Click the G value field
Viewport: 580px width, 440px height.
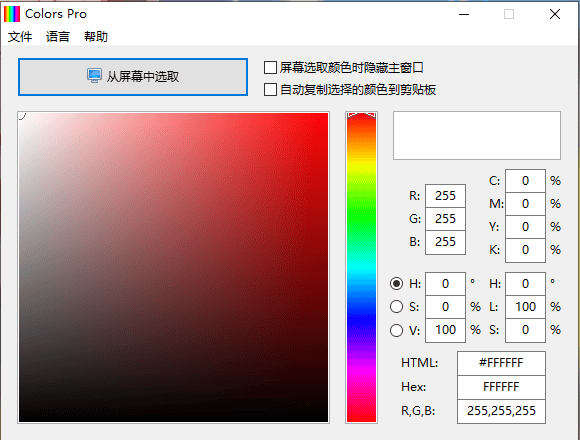tap(445, 219)
